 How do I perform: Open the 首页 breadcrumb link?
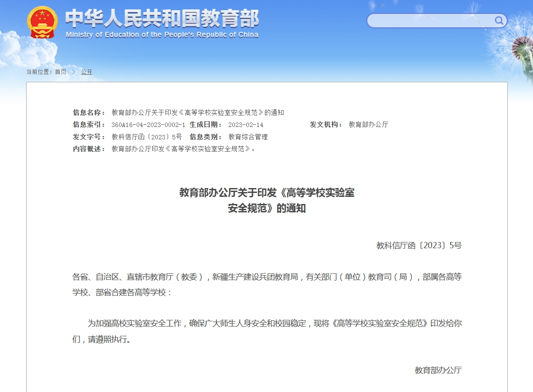click(61, 72)
